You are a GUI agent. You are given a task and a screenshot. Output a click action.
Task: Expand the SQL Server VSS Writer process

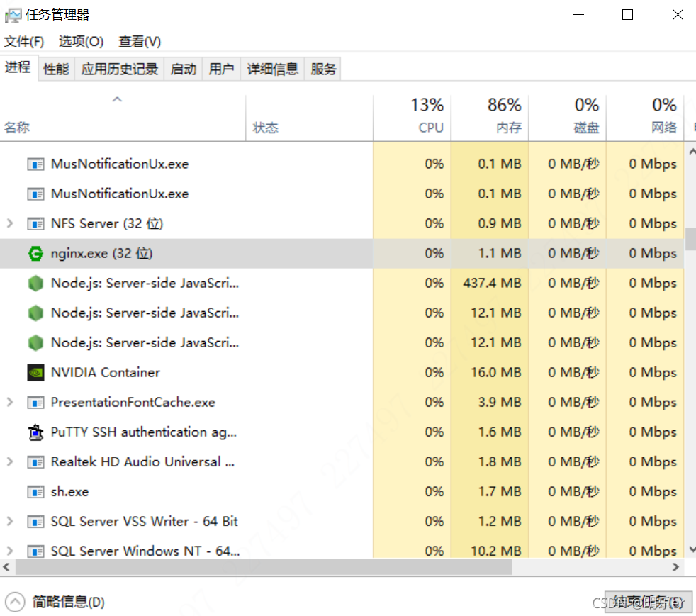click(10, 521)
